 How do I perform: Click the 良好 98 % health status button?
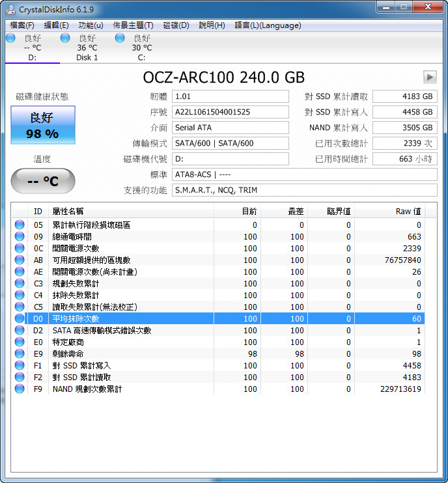(x=43, y=125)
